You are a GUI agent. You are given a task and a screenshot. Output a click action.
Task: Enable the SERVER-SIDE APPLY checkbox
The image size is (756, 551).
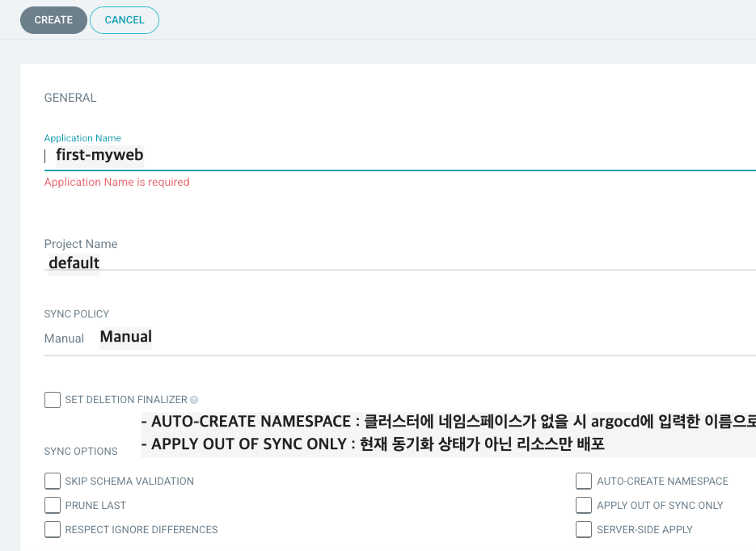[x=584, y=529]
